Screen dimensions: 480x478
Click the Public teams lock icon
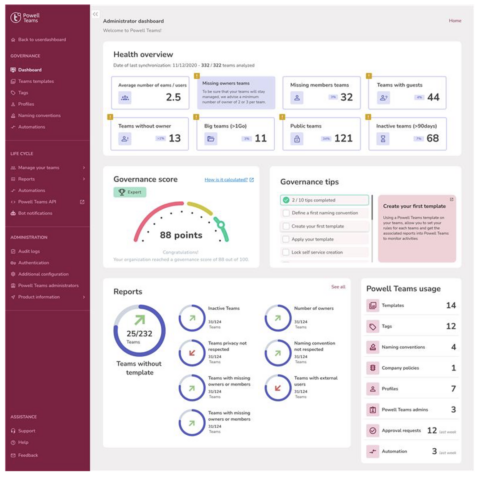pos(297,139)
